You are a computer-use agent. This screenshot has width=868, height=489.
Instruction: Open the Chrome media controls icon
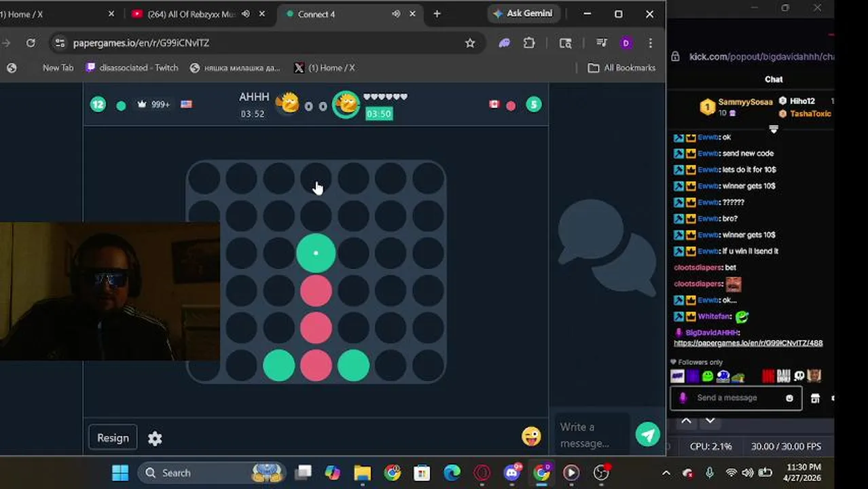coord(601,43)
